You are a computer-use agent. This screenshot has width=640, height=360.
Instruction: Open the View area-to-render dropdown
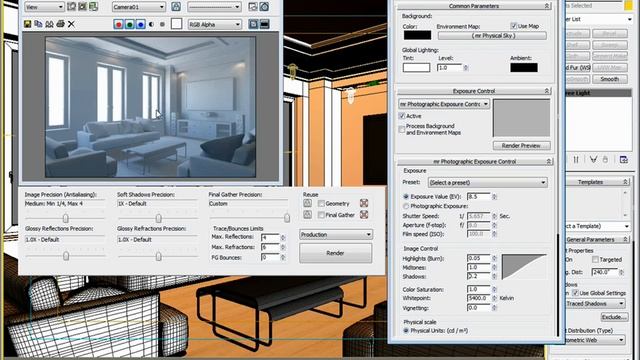44,7
